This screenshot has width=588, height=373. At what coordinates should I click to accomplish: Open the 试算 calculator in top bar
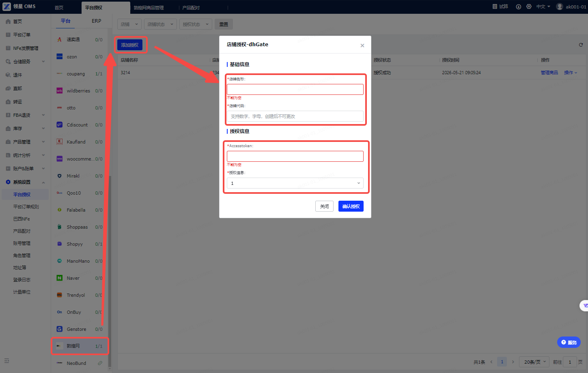point(500,6)
